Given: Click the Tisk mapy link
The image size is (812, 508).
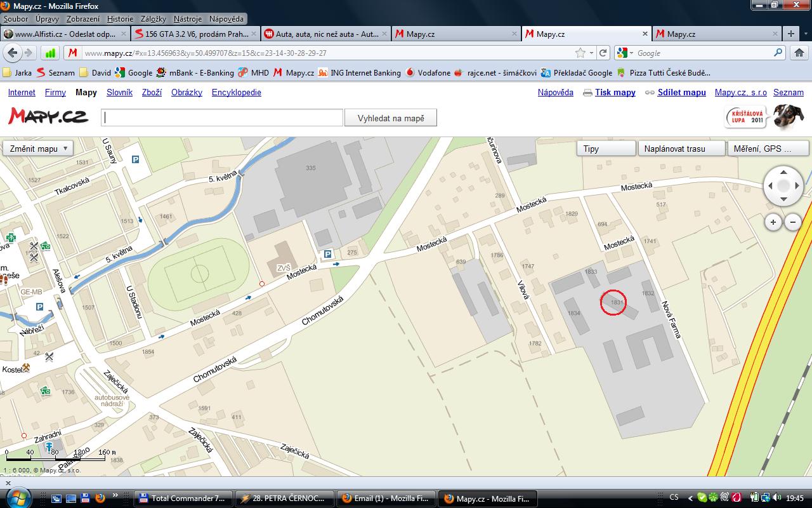Looking at the screenshot, I should pos(615,92).
